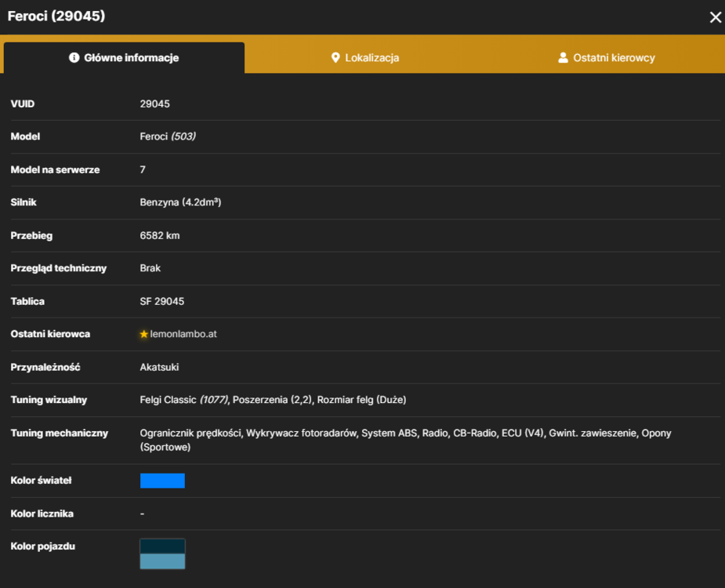The image size is (725, 588).
Task: Click the Kolor świateł row label
Action: tap(42, 481)
